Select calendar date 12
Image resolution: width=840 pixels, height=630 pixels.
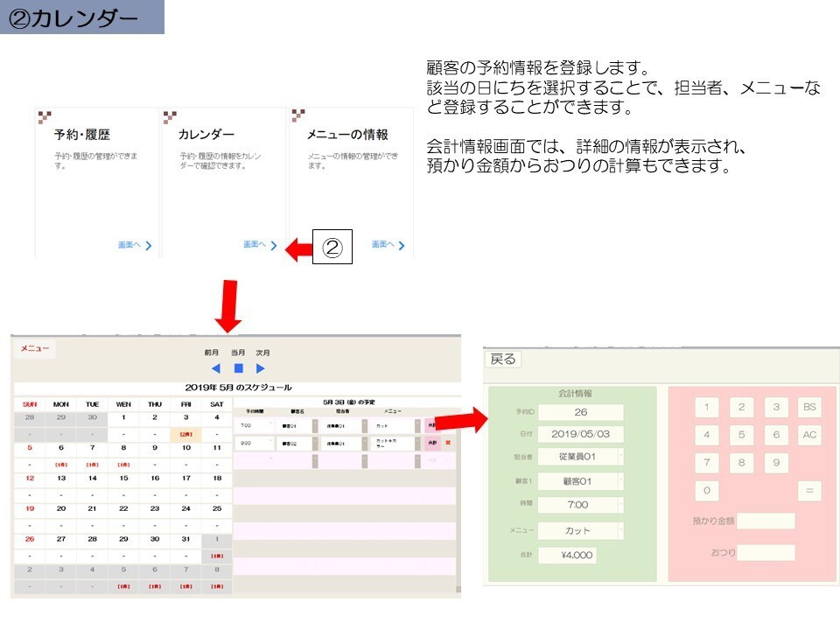click(x=30, y=479)
